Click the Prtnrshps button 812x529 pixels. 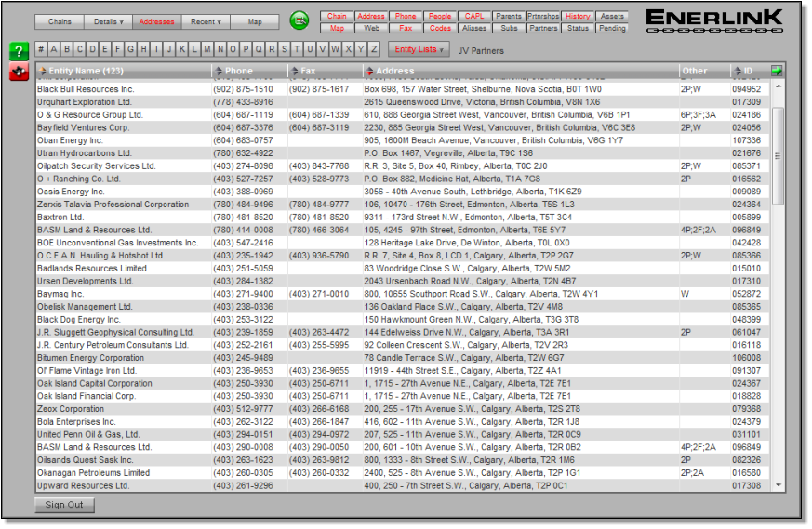click(x=543, y=16)
